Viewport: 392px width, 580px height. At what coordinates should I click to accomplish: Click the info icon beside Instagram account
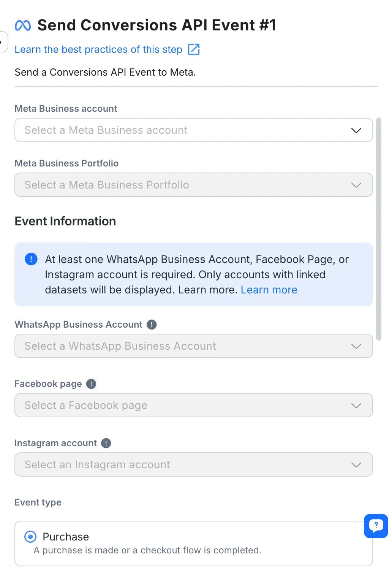[106, 443]
